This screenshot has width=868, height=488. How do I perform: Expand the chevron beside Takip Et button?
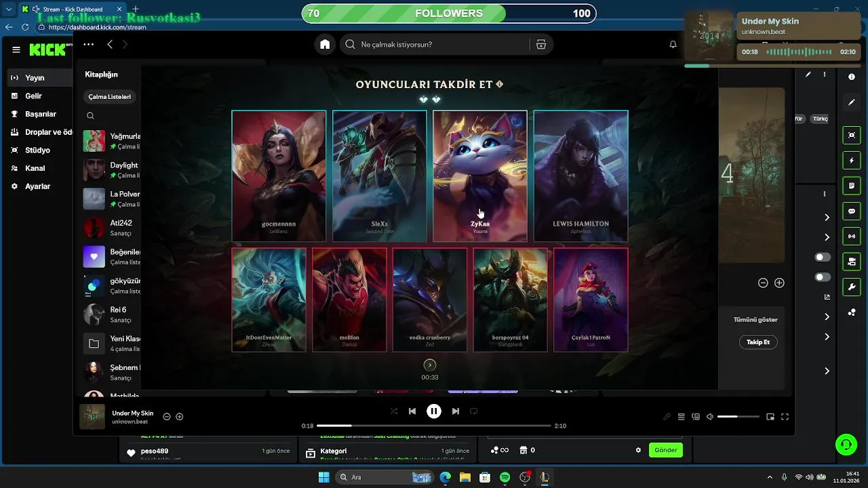(x=827, y=337)
